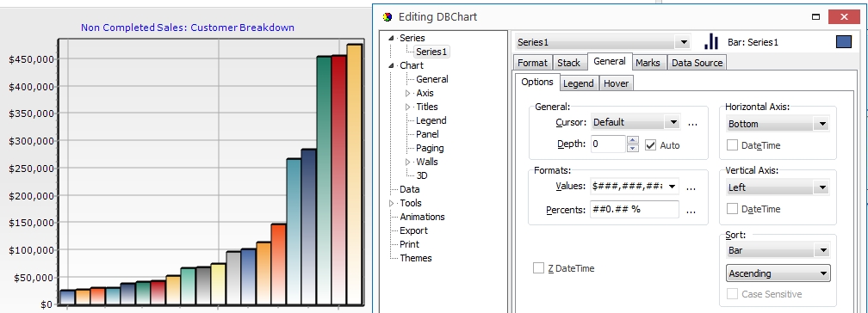868x313 pixels.
Task: Expand the Titles tree node
Action: tap(408, 107)
